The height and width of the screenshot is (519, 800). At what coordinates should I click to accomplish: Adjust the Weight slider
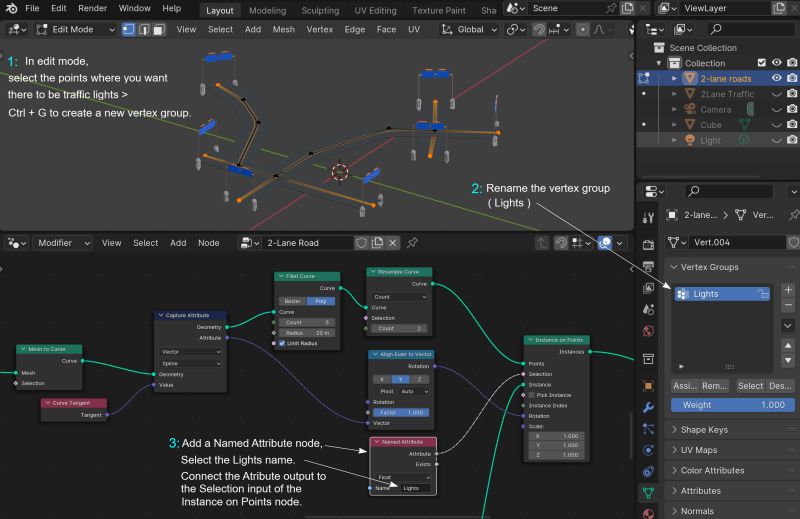click(x=733, y=405)
